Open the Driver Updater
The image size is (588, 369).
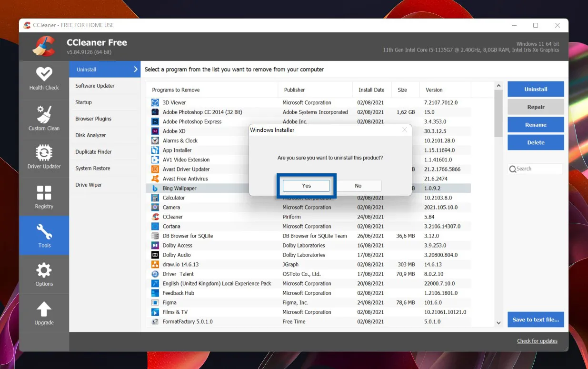44,157
